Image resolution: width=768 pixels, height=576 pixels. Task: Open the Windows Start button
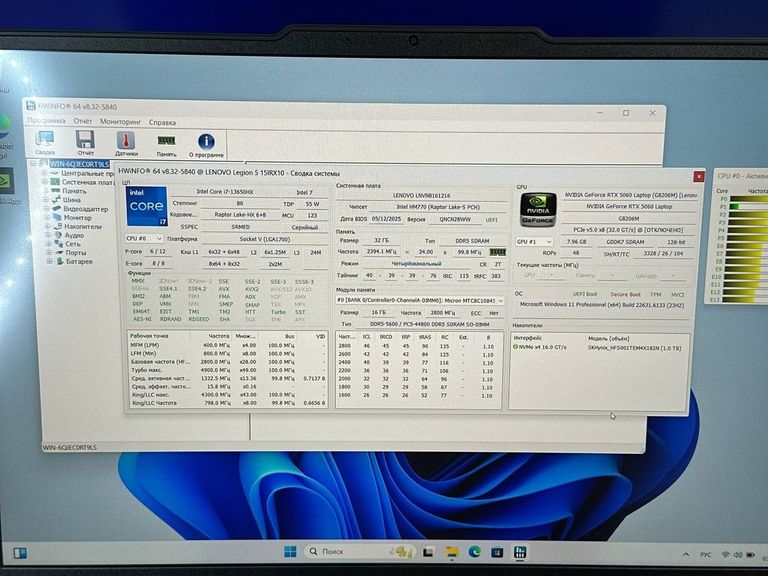[290, 552]
